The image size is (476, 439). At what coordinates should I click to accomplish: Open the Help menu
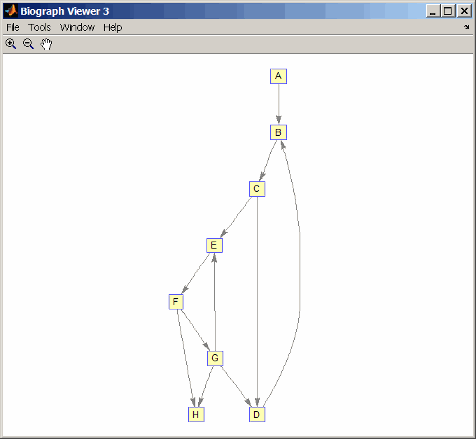coord(112,27)
